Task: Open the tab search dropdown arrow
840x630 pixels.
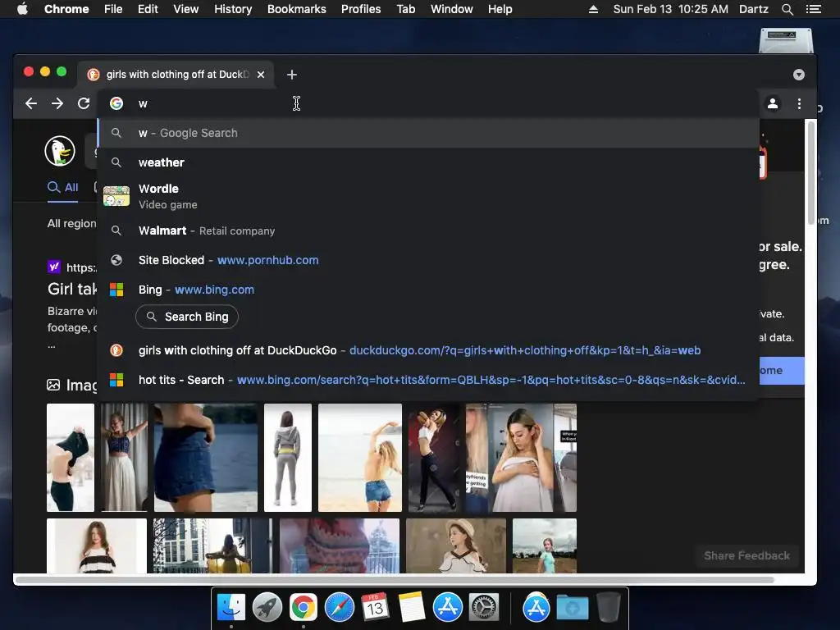Action: click(799, 75)
